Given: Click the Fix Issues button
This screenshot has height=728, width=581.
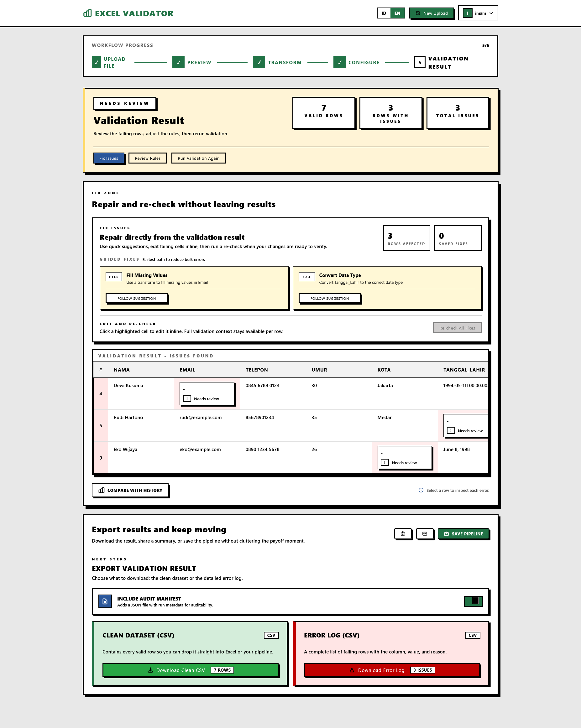Looking at the screenshot, I should 109,159.
